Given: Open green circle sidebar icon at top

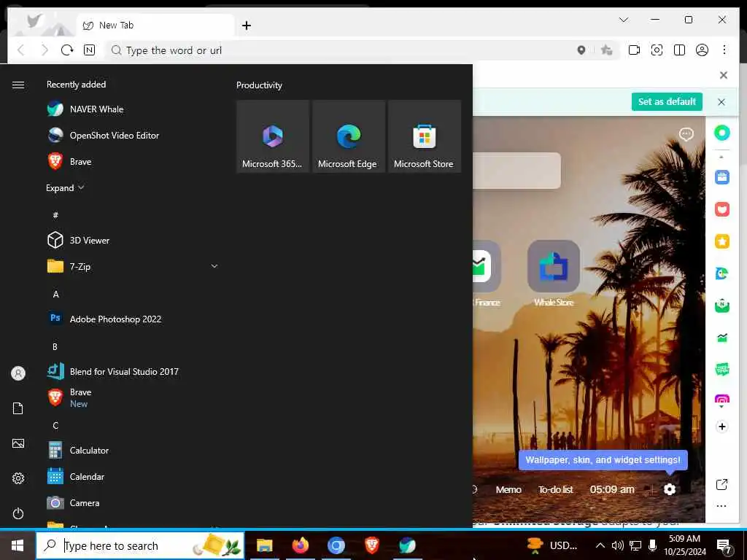Looking at the screenshot, I should pos(721,133).
